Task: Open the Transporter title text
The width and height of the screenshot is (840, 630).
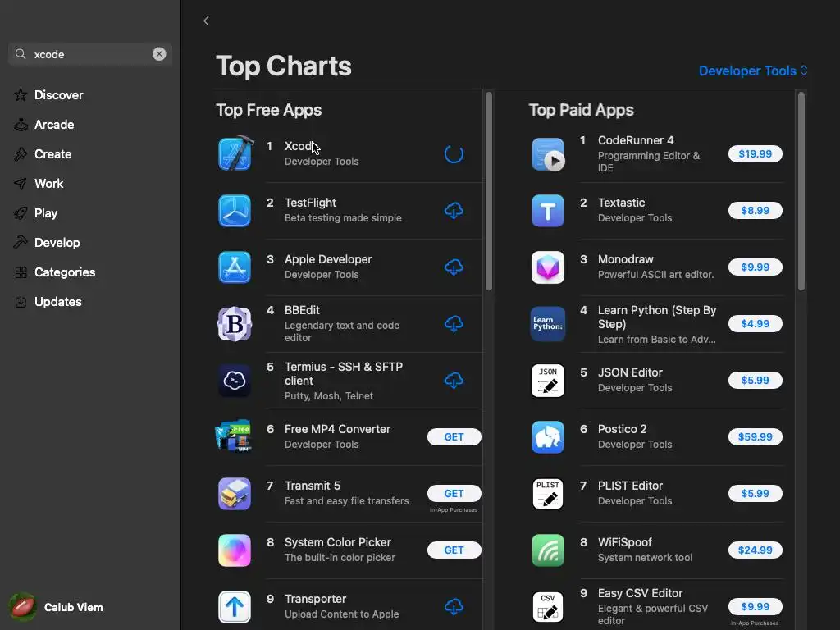Action: (316, 599)
